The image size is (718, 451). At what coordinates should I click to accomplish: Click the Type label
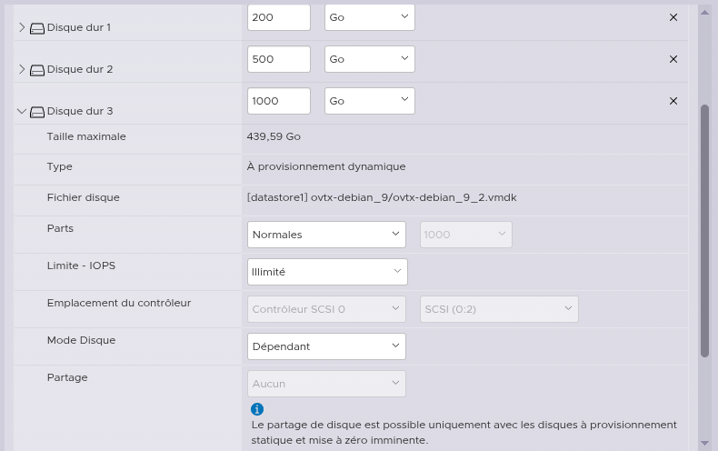pyautogui.click(x=60, y=167)
